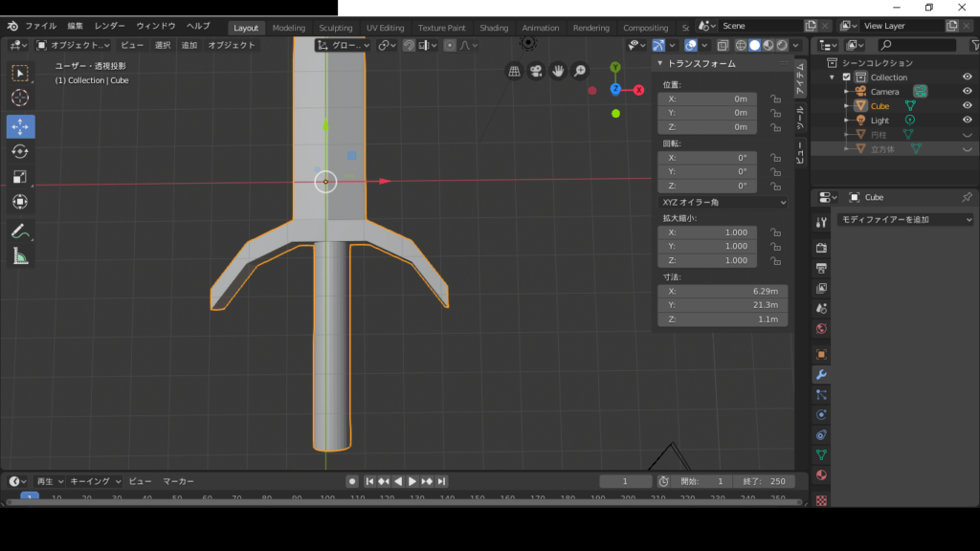Hide the Camera object in outliner
Image resolution: width=980 pixels, height=551 pixels.
tap(967, 92)
